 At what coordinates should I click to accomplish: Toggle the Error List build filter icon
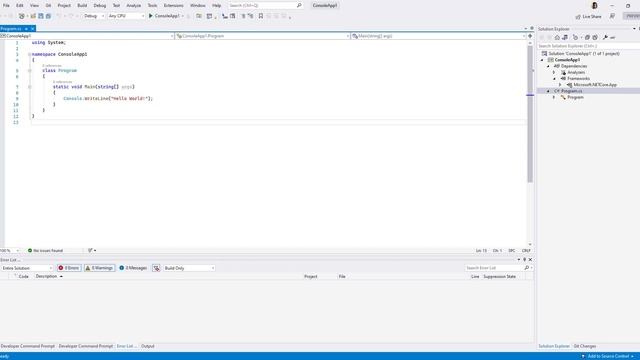(156, 268)
